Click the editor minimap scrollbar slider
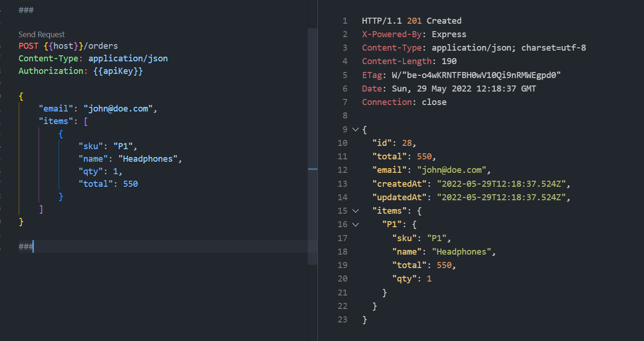Screen dimensions: 644x341 pos(313,146)
